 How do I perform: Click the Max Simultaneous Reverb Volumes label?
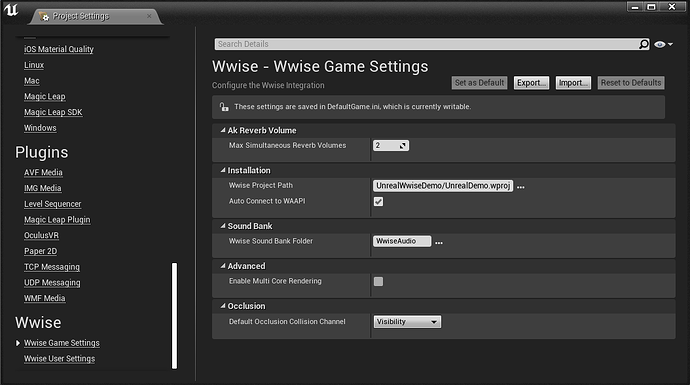287,145
